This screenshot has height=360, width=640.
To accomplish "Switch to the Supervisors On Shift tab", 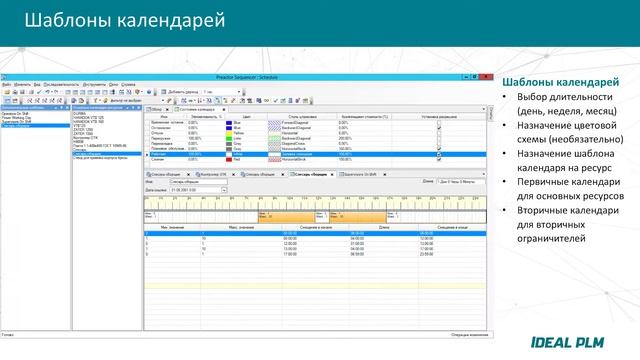I will [x=358, y=174].
